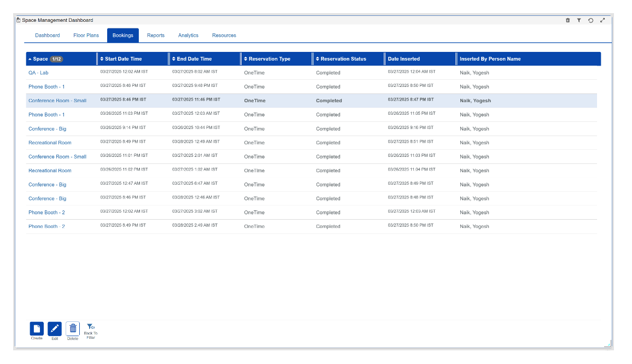Open the filter funnel in the title bar
632x364 pixels.
tap(579, 20)
